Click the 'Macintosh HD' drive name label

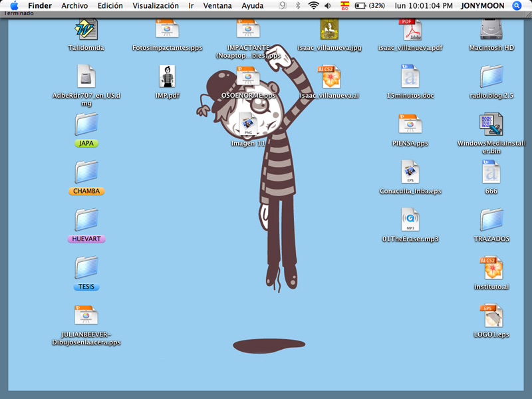(491, 47)
